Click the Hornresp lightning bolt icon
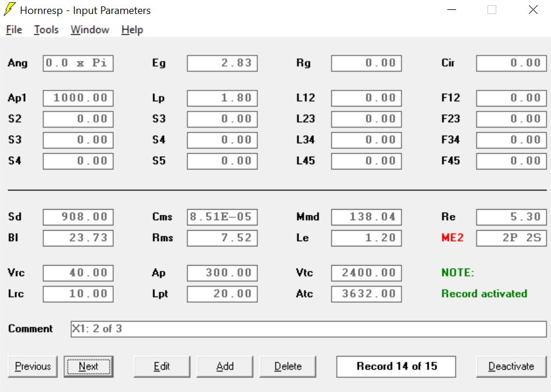The width and height of the screenshot is (551, 392). [x=9, y=10]
